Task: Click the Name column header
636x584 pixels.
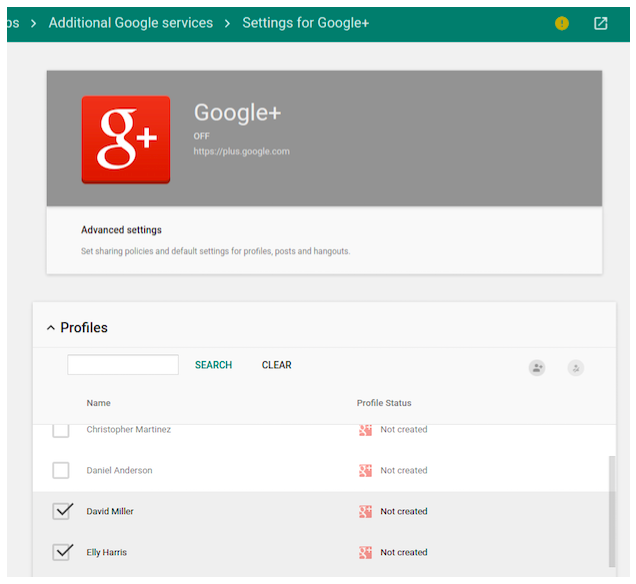Action: tap(99, 403)
